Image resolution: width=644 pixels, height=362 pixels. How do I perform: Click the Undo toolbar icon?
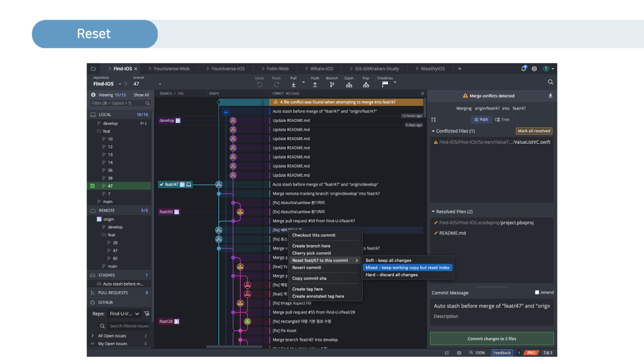260,84
